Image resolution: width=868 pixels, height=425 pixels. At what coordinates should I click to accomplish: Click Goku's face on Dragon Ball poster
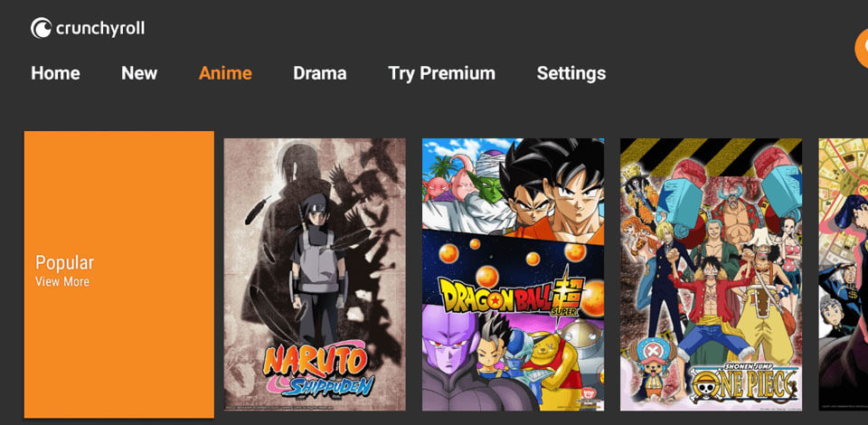(x=578, y=197)
